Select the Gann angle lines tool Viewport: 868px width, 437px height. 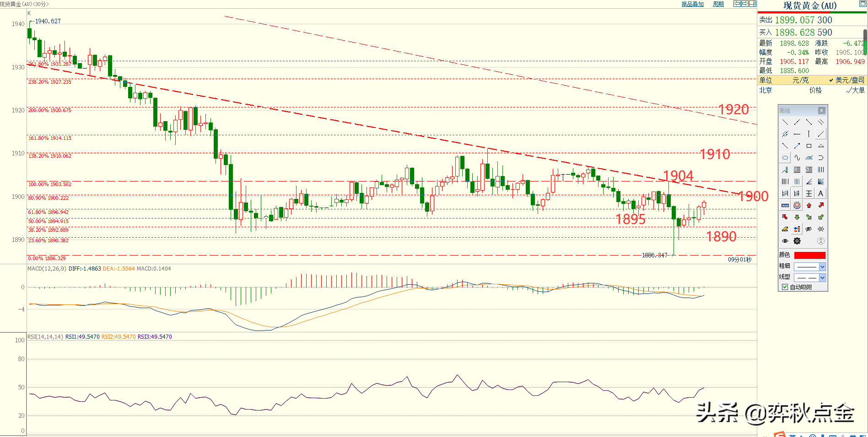pos(821,181)
